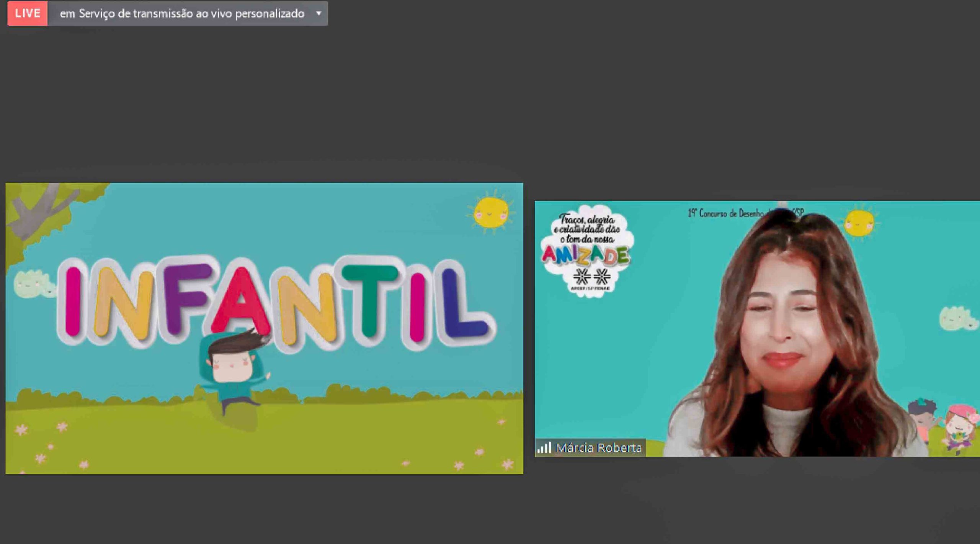The width and height of the screenshot is (980, 544).
Task: Click 'em Serviço de transmissão ao vivo personalizado' label
Action: (x=182, y=14)
